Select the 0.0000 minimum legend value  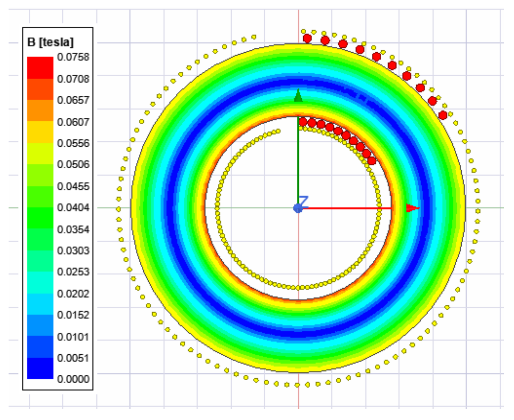73,379
